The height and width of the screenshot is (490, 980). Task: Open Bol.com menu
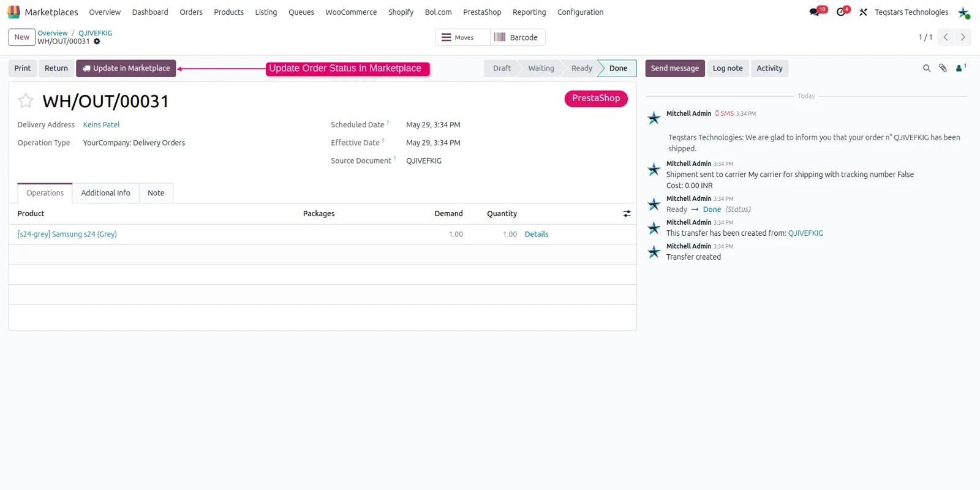click(439, 12)
